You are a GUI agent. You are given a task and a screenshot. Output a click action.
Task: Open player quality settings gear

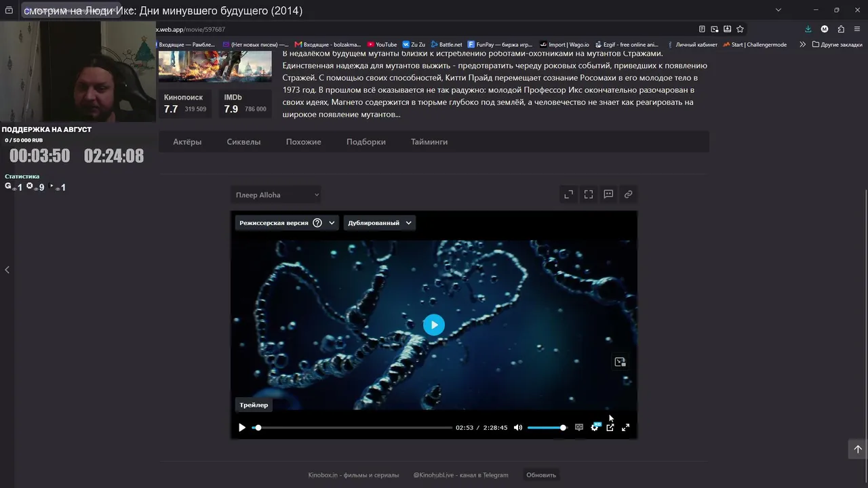coord(595,427)
